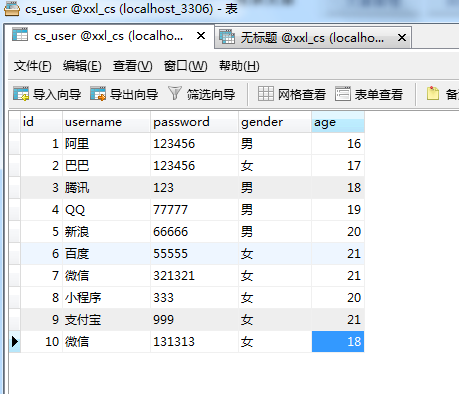Image resolution: width=459 pixels, height=394 pixels.
Task: Click the cs_user tab table icon
Action: (20, 35)
